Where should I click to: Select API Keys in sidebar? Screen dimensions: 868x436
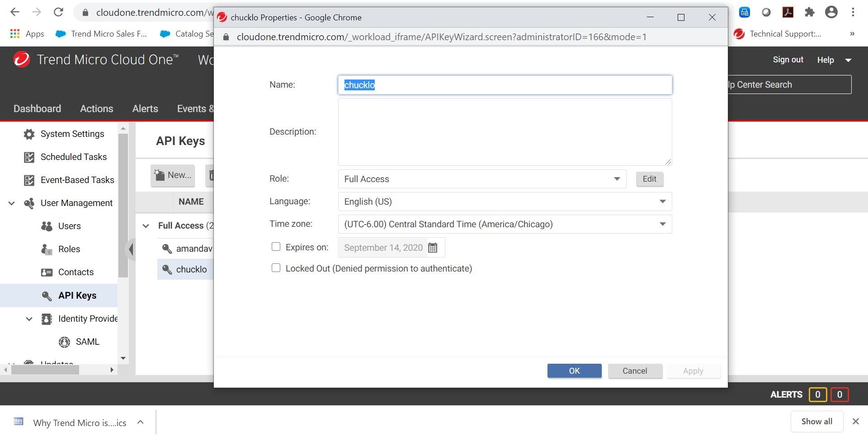pos(77,295)
